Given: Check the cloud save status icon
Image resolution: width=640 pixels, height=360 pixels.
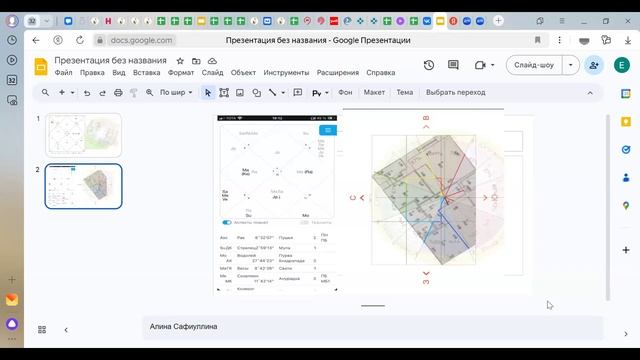Looking at the screenshot, I should (212, 61).
